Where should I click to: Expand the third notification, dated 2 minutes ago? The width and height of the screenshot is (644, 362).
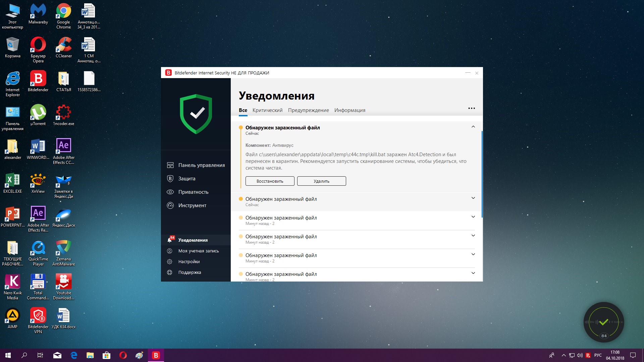[x=473, y=217]
